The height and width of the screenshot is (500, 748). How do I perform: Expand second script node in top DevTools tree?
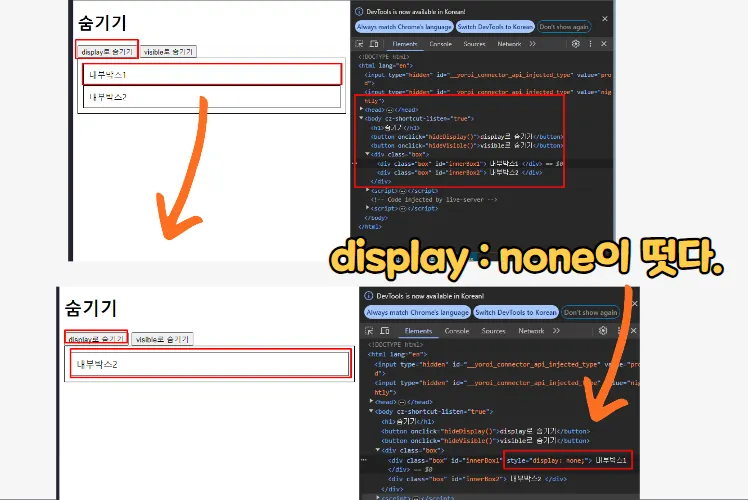point(367,208)
